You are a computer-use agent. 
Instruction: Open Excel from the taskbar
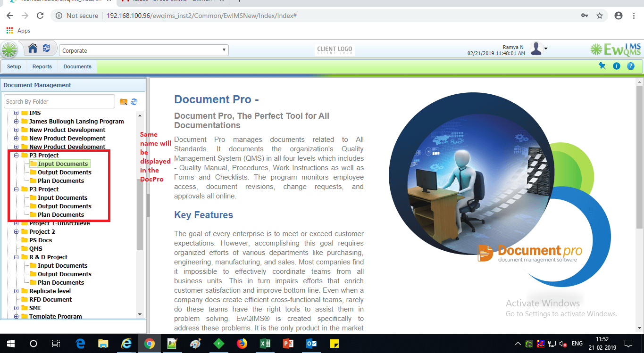[265, 344]
